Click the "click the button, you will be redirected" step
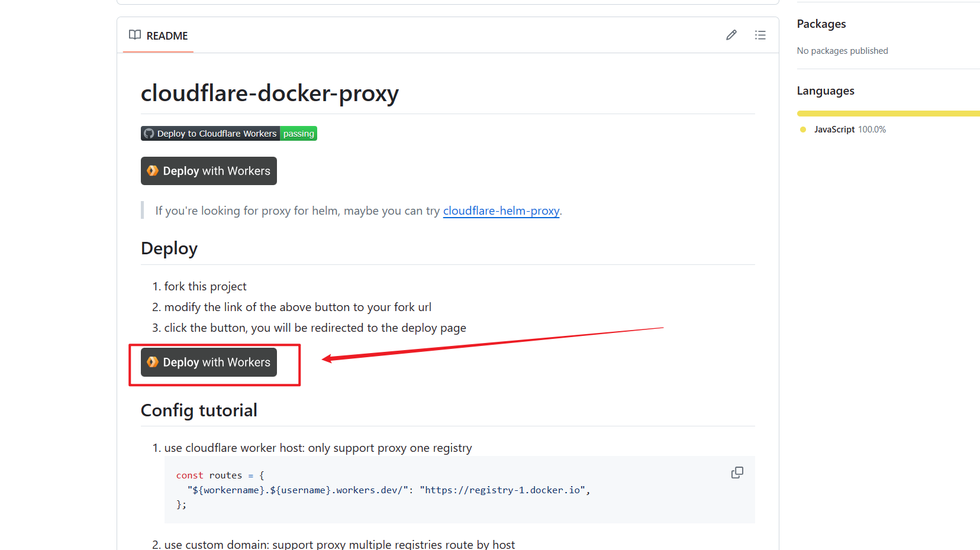The image size is (980, 550). 315,328
